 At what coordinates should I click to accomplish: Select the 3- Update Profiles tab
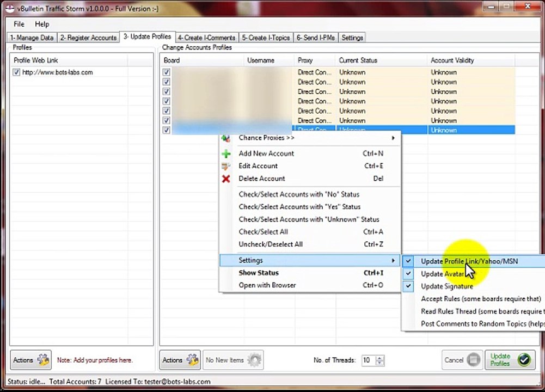pyautogui.click(x=148, y=36)
